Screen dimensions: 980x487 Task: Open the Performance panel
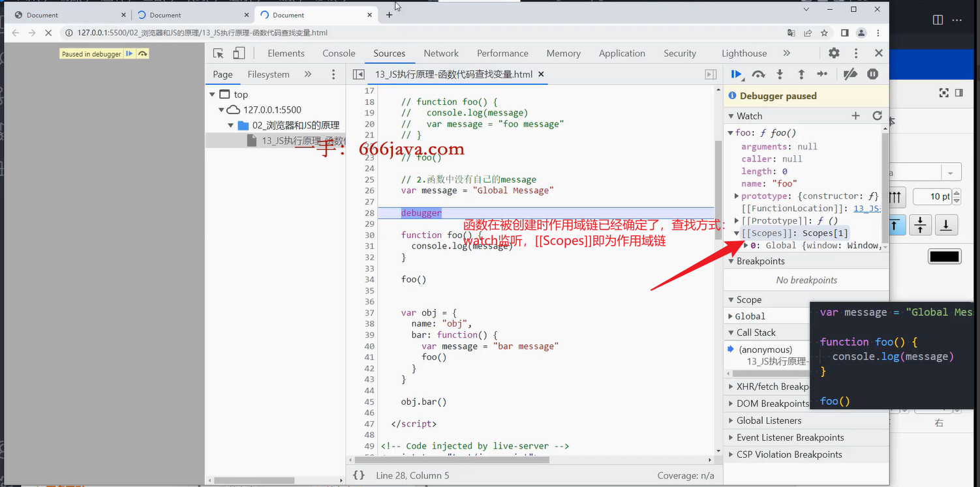pyautogui.click(x=502, y=53)
